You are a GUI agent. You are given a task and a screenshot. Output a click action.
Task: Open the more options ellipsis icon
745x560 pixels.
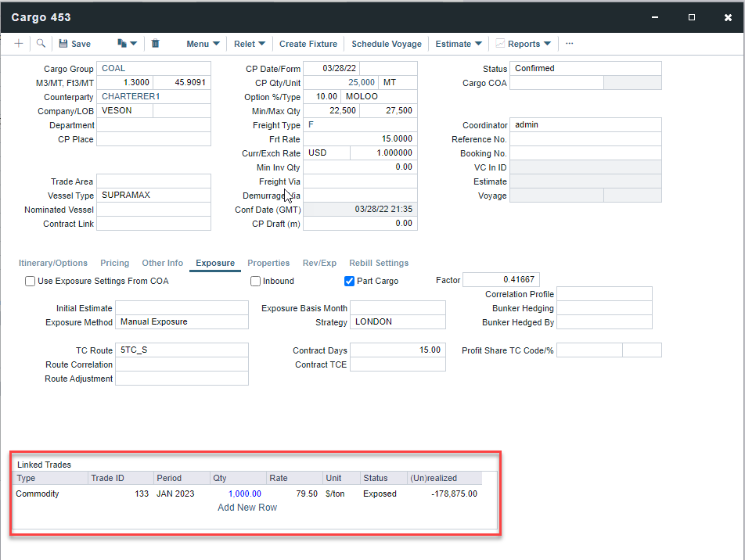coord(570,44)
